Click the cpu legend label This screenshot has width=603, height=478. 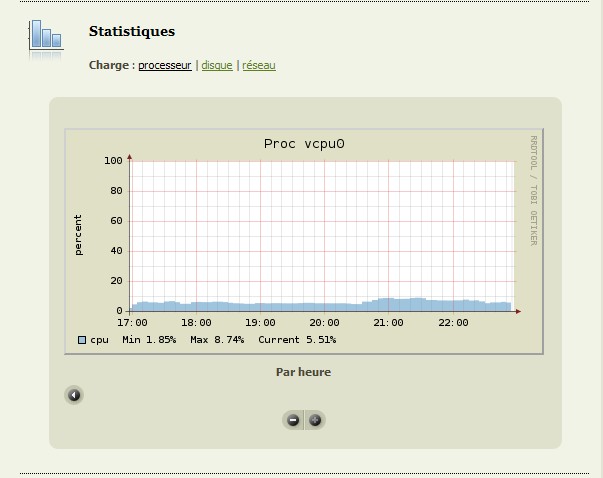click(99, 340)
